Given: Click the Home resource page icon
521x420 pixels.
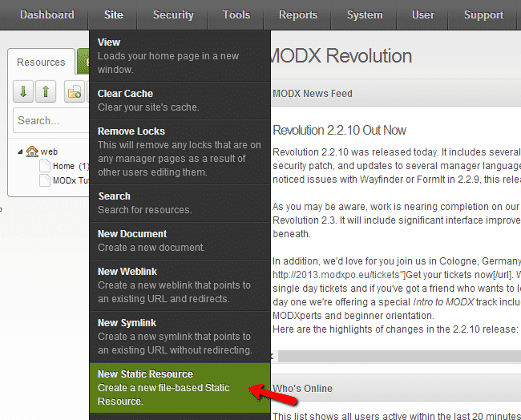Looking at the screenshot, I should (45, 166).
